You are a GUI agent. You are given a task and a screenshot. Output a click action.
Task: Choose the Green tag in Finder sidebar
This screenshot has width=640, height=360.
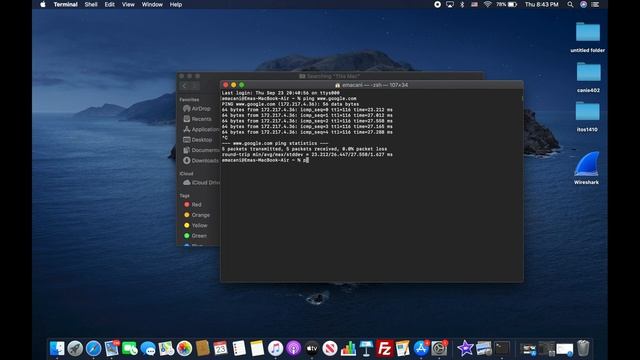196,236
